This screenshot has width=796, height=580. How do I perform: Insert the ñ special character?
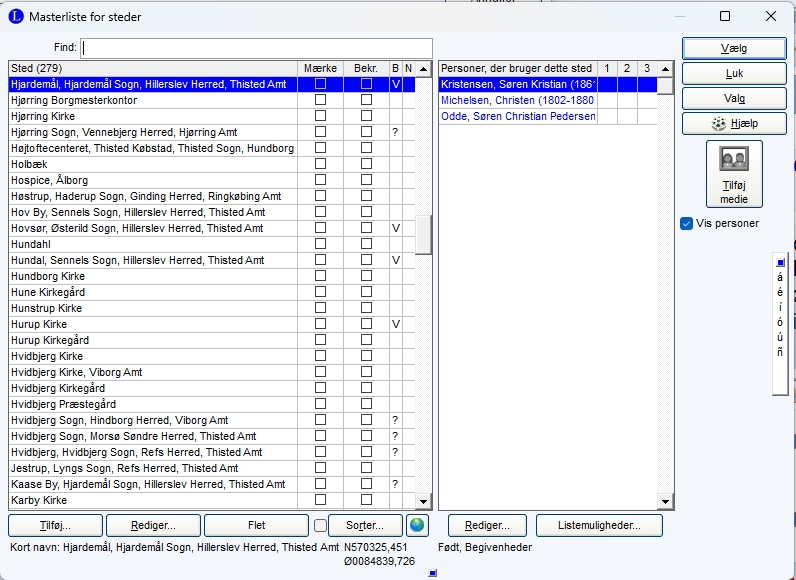780,352
